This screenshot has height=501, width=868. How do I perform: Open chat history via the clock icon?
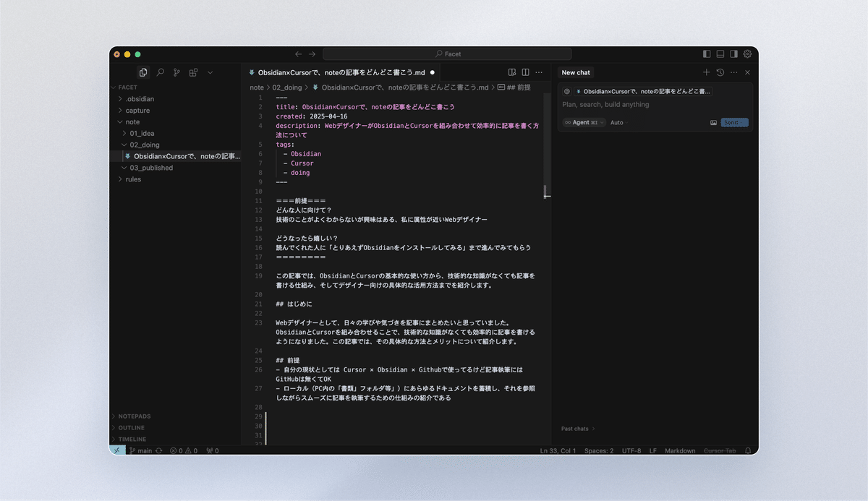coord(720,72)
